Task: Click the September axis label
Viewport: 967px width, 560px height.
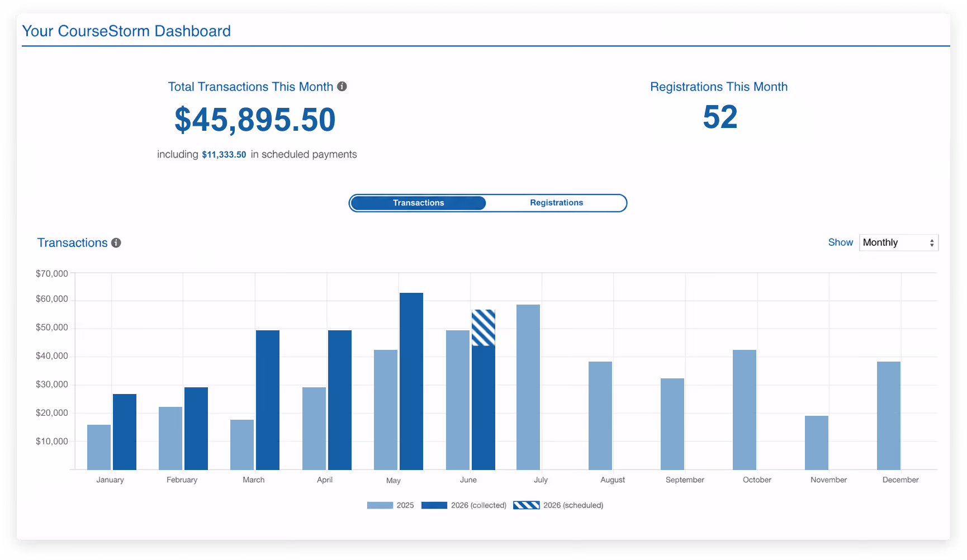Action: pyautogui.click(x=685, y=480)
